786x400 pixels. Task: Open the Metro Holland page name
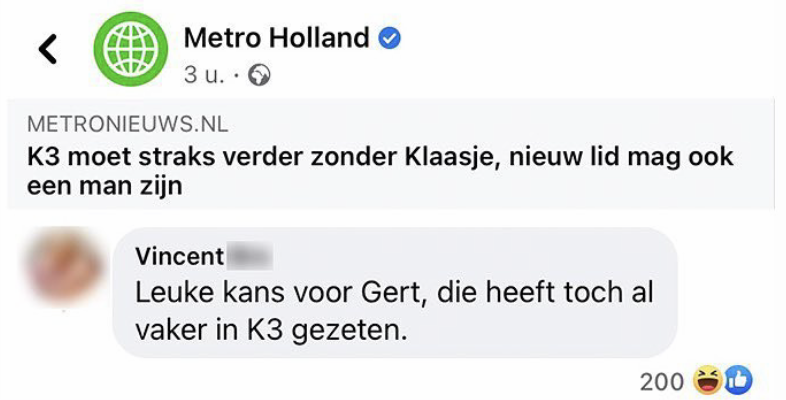(x=277, y=39)
